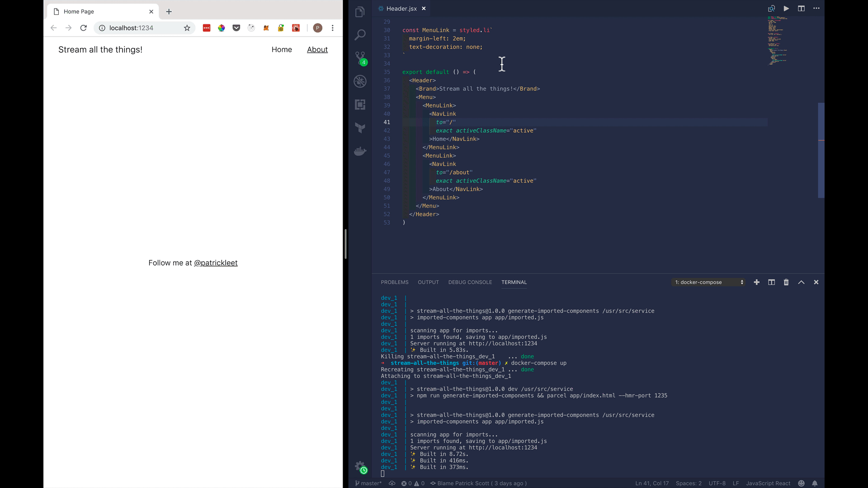Click the editor vertical scrollbar thumb
868x488 pixels.
(x=821, y=150)
